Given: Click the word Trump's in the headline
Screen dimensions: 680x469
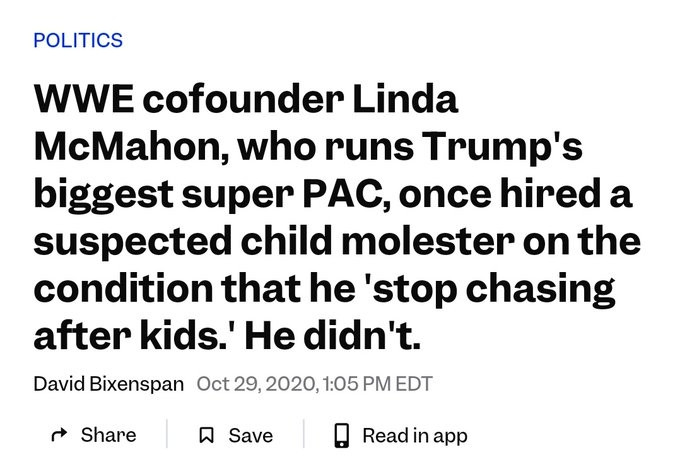Looking at the screenshot, I should point(502,148).
